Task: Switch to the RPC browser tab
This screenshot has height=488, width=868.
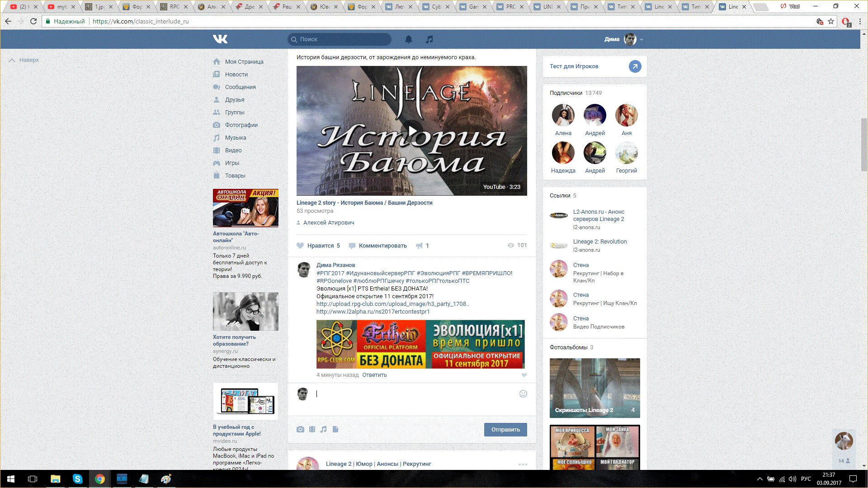Action: click(x=174, y=6)
